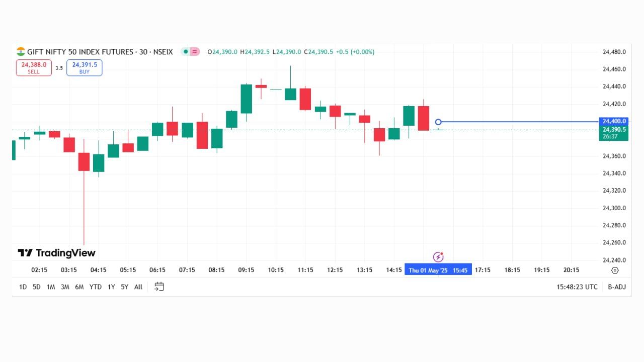The height and width of the screenshot is (362, 644).
Task: Click the 24,240.0 price axis label
Action: 614,260
